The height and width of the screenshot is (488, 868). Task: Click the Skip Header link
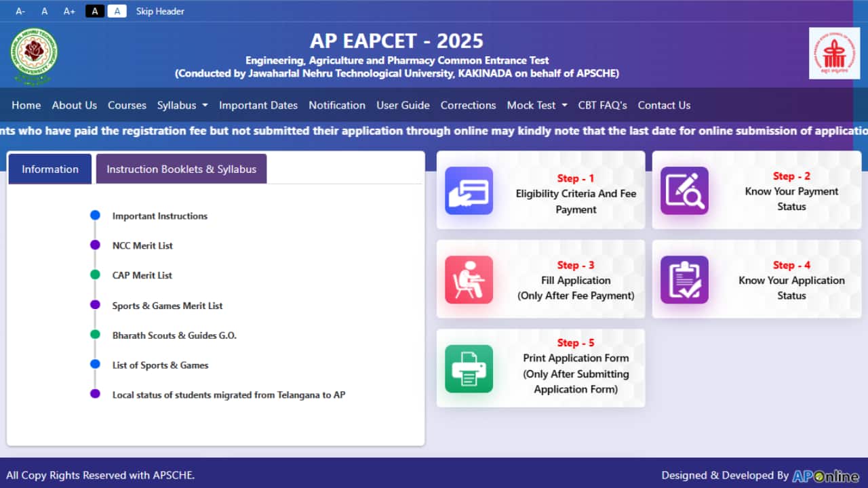tap(160, 11)
